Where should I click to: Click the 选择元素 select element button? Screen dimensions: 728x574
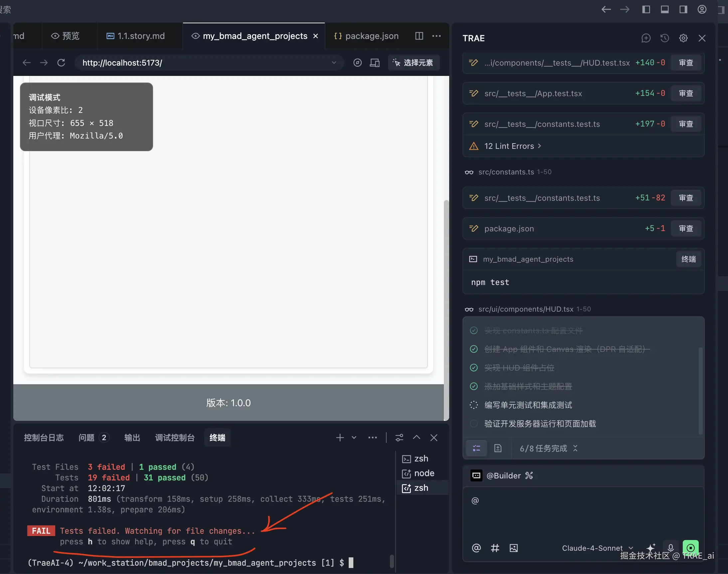pyautogui.click(x=413, y=63)
